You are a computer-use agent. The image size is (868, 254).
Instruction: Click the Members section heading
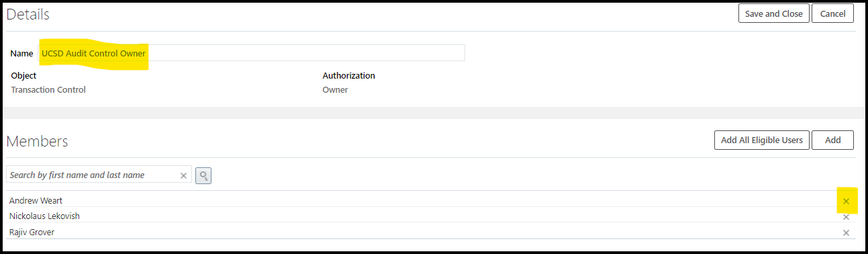click(x=38, y=141)
